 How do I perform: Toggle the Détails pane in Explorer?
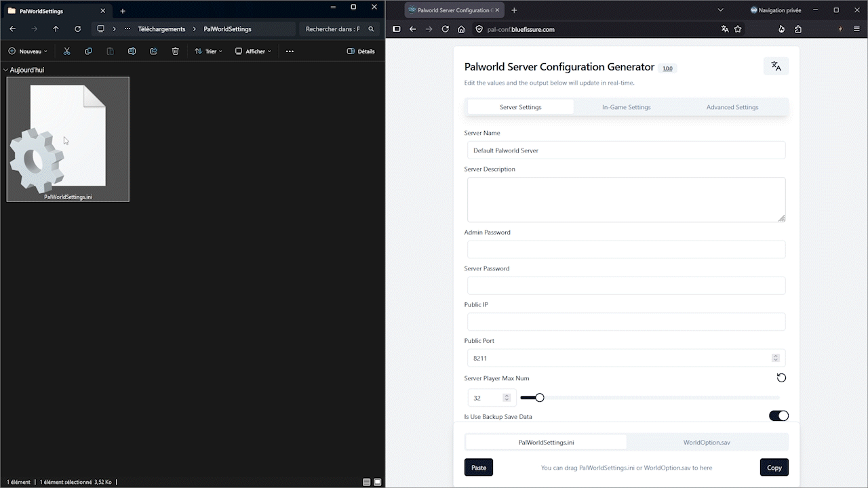(x=361, y=52)
